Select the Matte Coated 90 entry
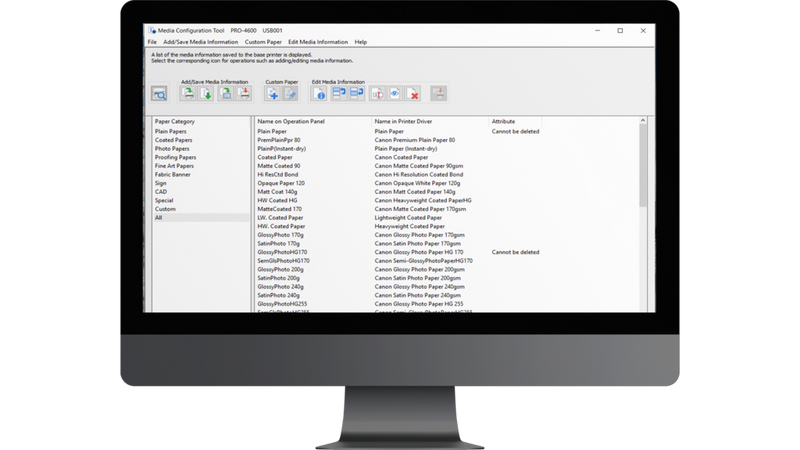This screenshot has height=450, width=800. (x=279, y=166)
